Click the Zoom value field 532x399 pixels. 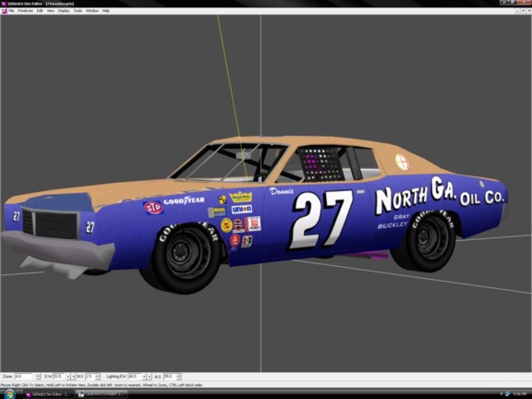(24, 377)
